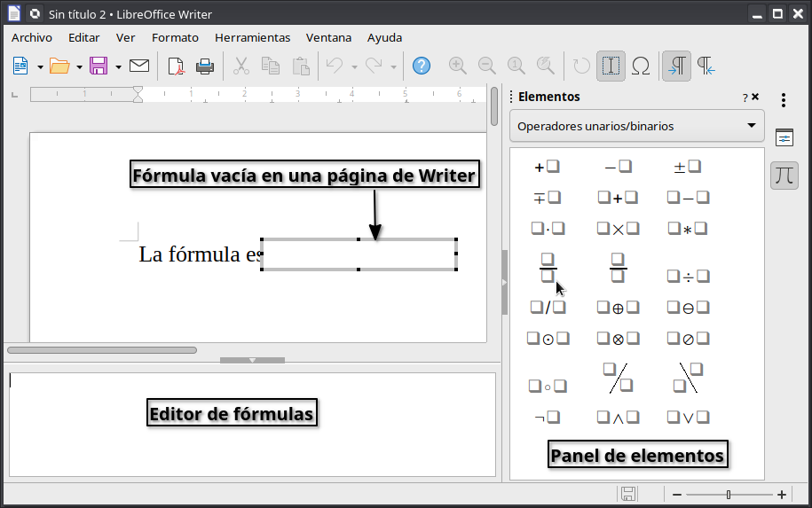Expand the Open recent files arrow
The image size is (812, 508).
click(79, 66)
